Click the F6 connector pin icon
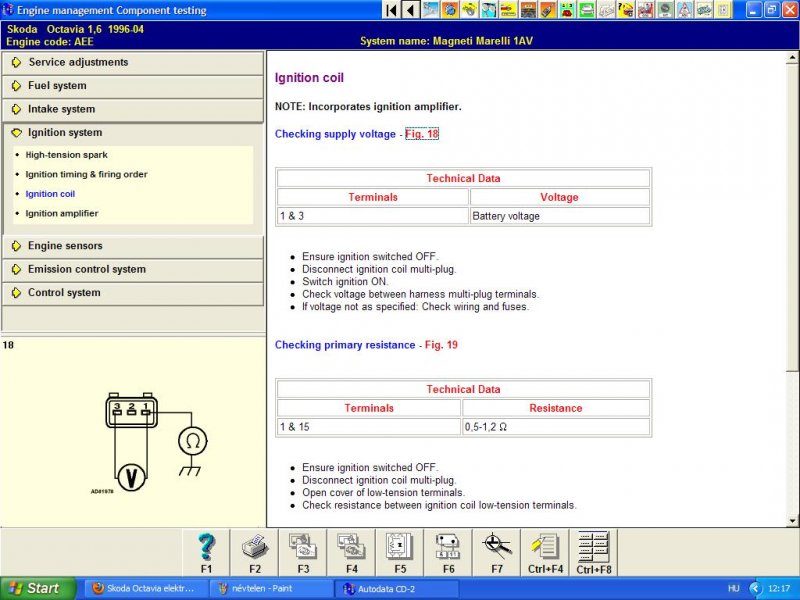Viewport: 800px width, 600px height. [448, 552]
